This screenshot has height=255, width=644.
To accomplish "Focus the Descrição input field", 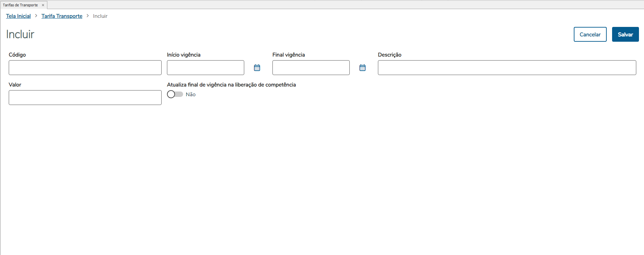I will (x=507, y=68).
